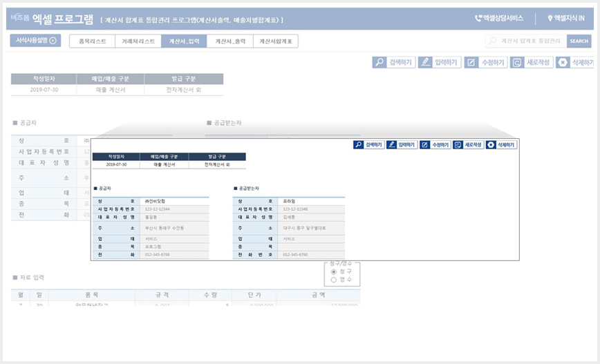
Task: Click the 발급 구분 header in magnified inset
Action: [x=217, y=157]
